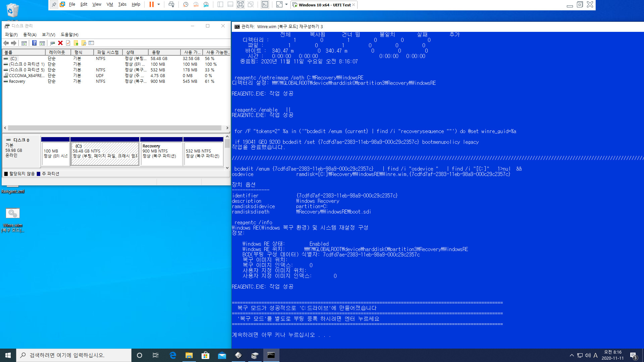Click the stretch guest display icon
This screenshot has height=362, width=644.
point(279,4)
